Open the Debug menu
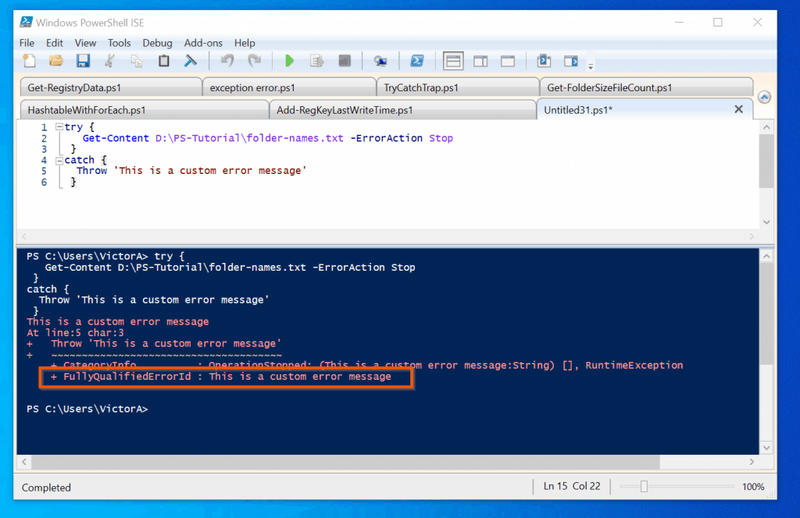 pyautogui.click(x=157, y=43)
